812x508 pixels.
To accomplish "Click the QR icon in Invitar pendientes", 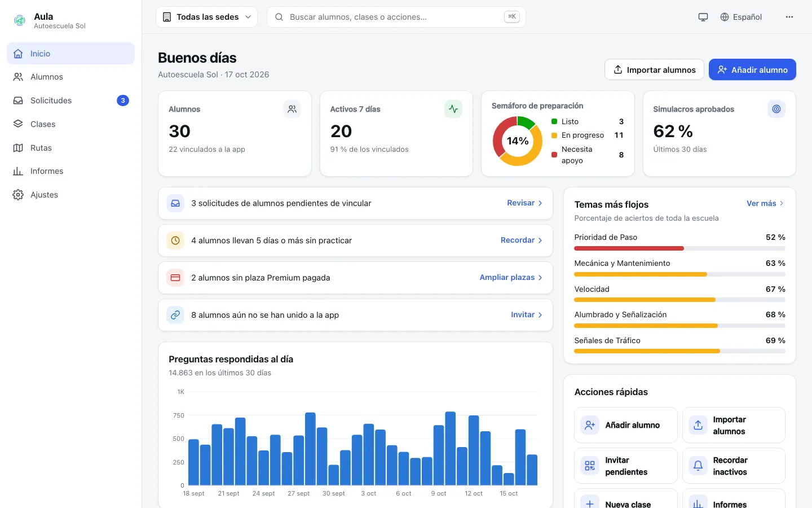I will click(590, 466).
